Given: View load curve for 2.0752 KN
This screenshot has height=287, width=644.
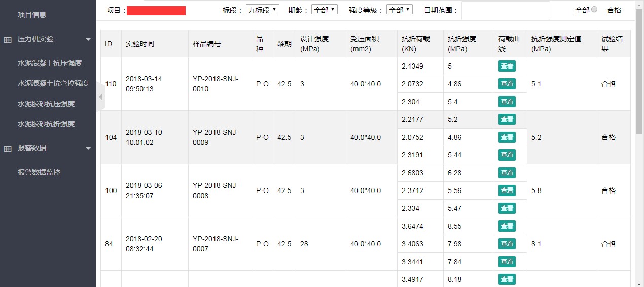Looking at the screenshot, I should point(507,137).
